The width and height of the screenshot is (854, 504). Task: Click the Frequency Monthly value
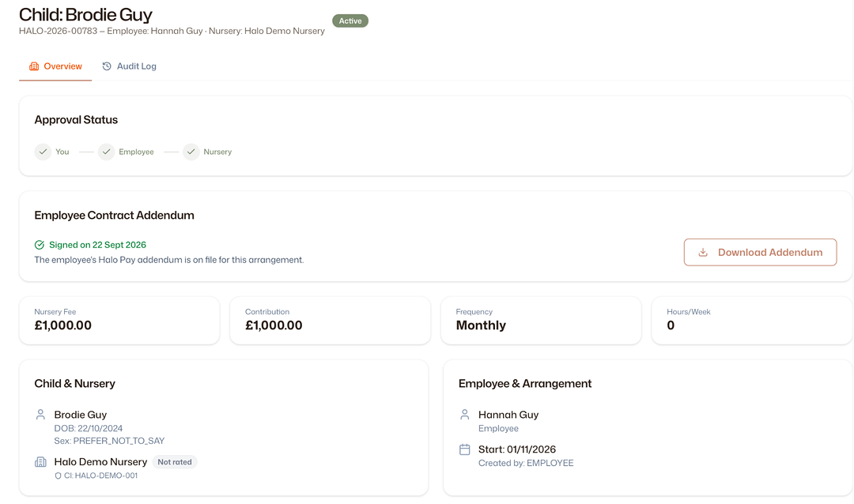(481, 325)
